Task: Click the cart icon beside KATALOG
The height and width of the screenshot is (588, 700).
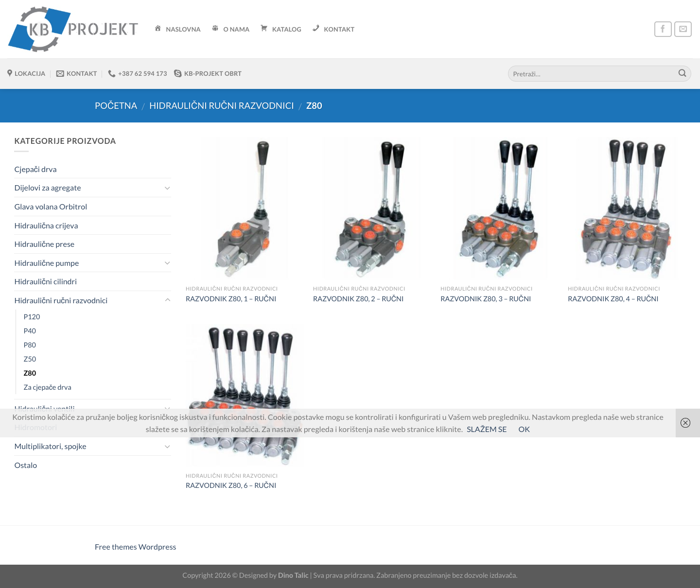Action: [x=264, y=28]
